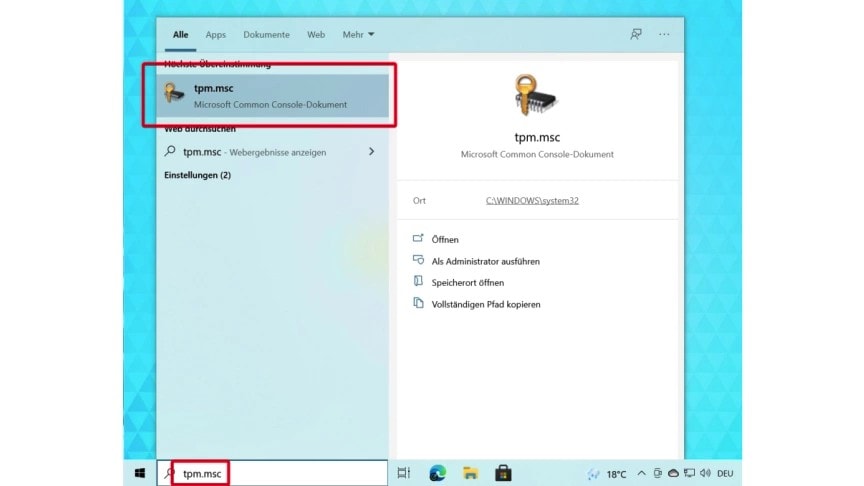The width and height of the screenshot is (864, 486).
Task: Launch Microsoft Edge from taskbar
Action: point(437,473)
